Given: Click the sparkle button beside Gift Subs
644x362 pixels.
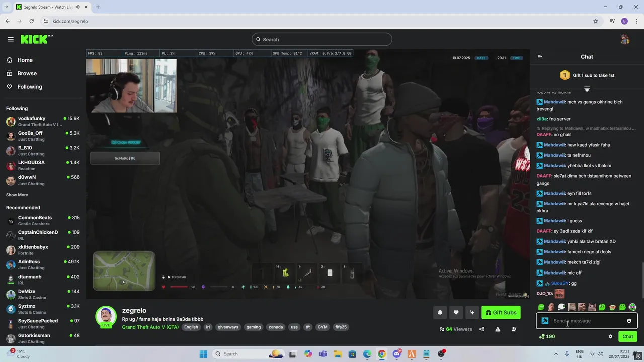Looking at the screenshot, I should tap(472, 312).
